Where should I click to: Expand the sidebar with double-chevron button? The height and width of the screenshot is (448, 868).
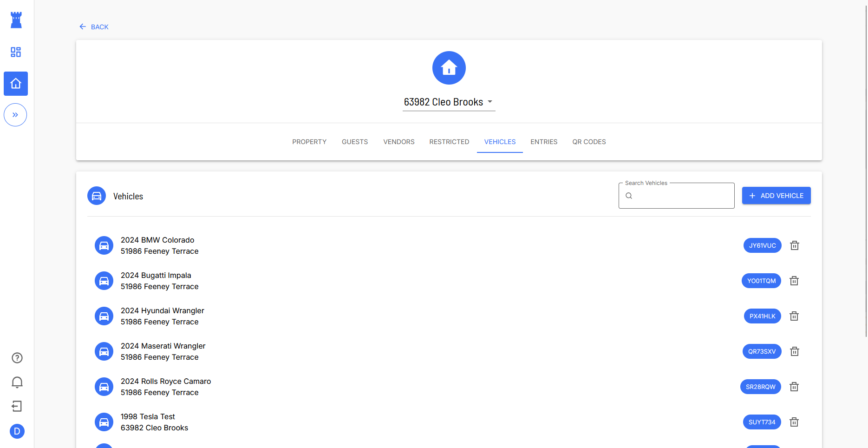[15, 115]
